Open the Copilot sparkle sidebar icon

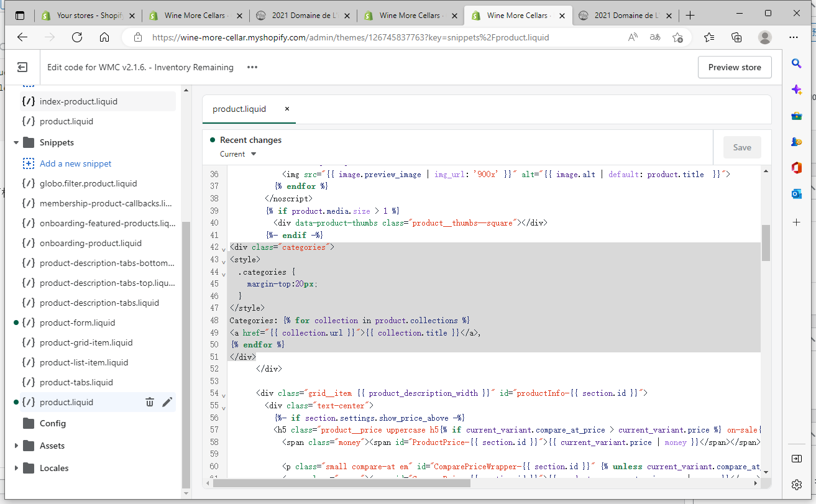tap(797, 89)
